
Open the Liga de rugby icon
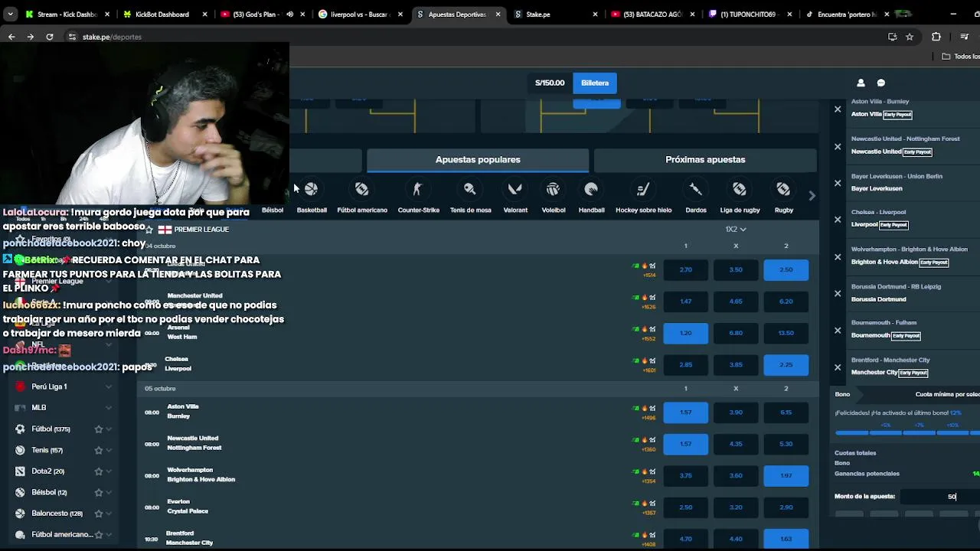coord(740,189)
